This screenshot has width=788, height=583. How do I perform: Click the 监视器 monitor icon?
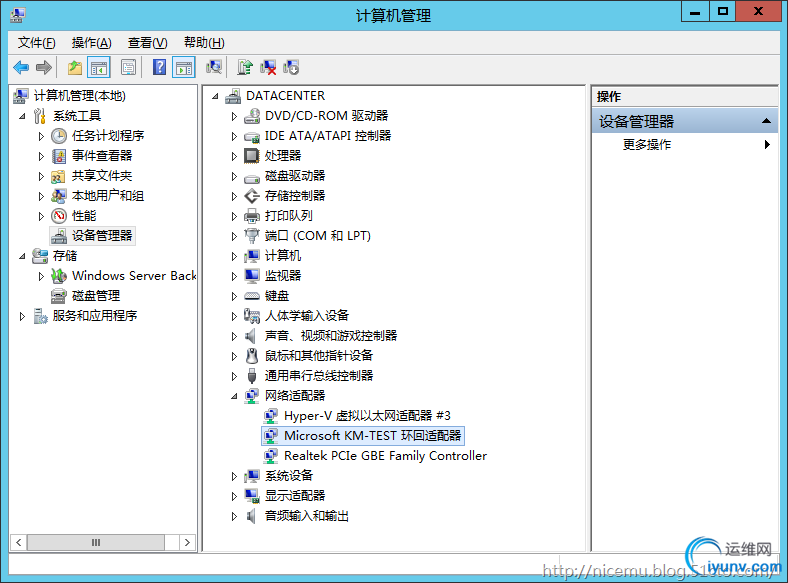click(252, 276)
